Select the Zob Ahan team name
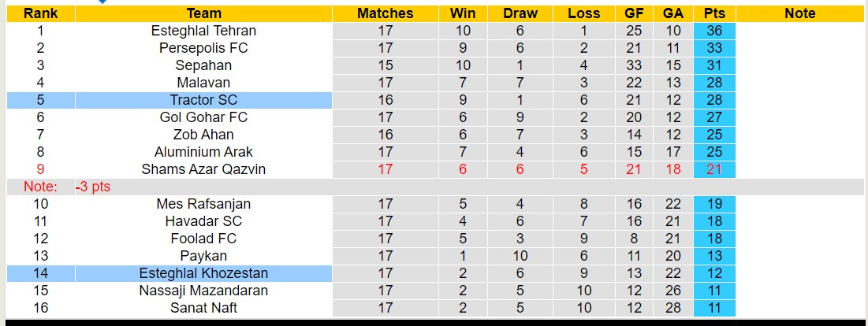This screenshot has width=868, height=326. point(203,135)
